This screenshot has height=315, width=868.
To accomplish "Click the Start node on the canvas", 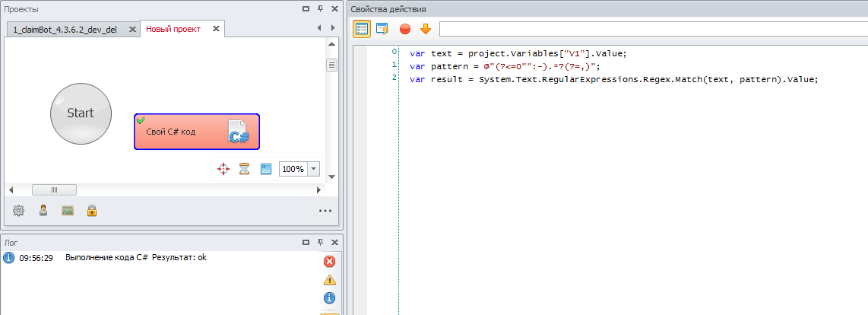I will 81,113.
